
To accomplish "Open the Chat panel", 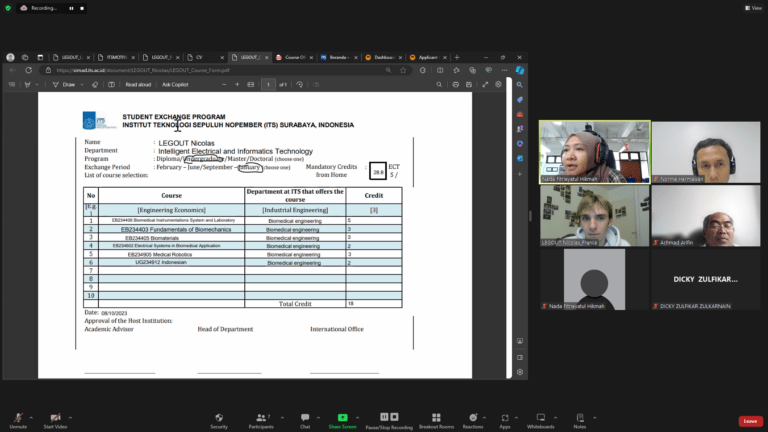I will (x=305, y=417).
